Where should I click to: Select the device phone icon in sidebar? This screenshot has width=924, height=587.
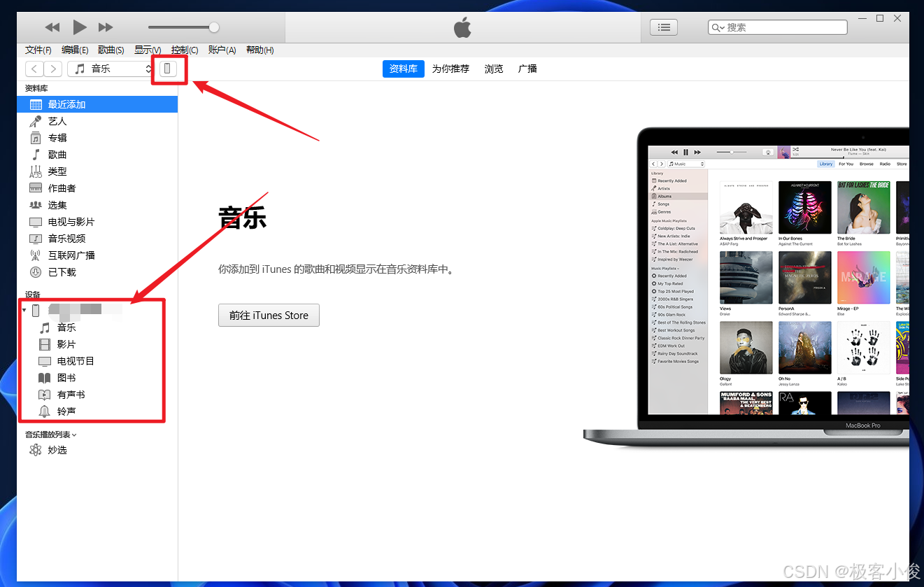(36, 311)
